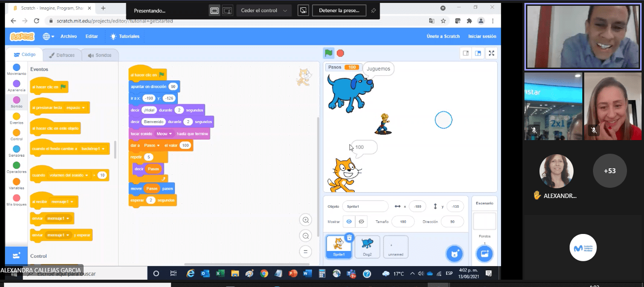Select the Apariencia block category

[x=17, y=86]
